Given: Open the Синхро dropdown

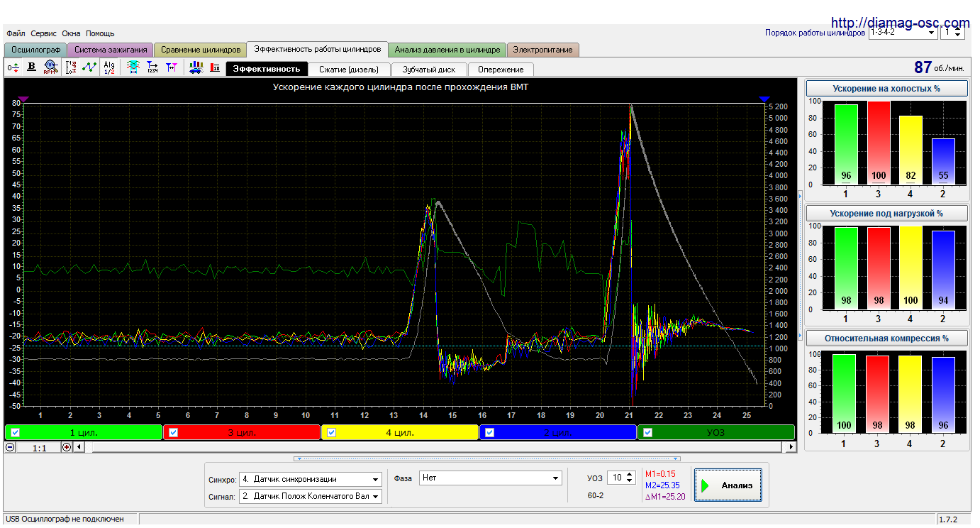Looking at the screenshot, I should 310,479.
